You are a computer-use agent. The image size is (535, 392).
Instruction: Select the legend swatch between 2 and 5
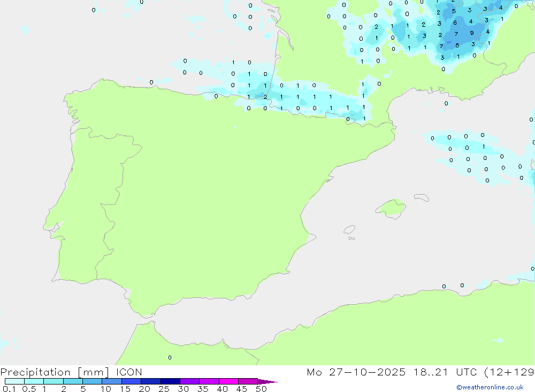tap(73, 381)
